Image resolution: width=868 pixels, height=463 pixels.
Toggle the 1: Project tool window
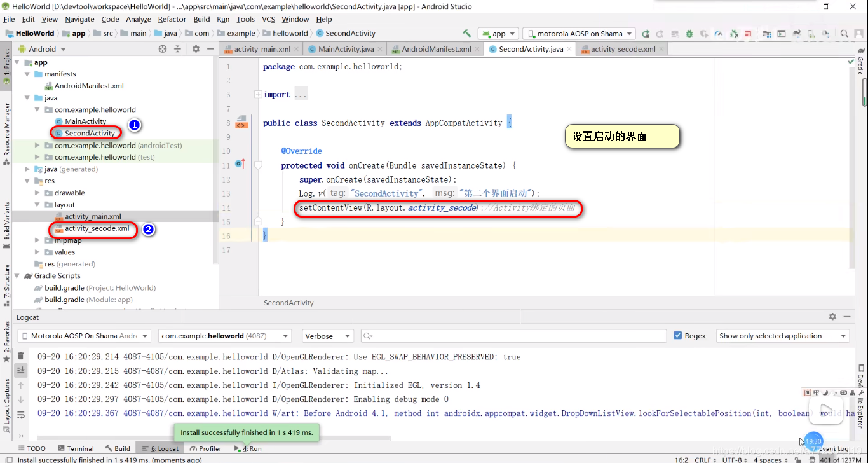click(x=6, y=67)
